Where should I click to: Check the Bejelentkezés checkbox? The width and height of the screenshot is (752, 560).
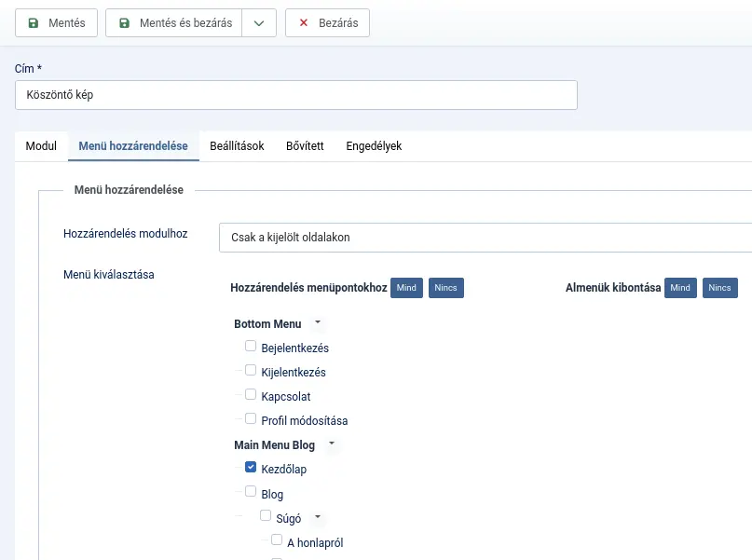pos(250,345)
